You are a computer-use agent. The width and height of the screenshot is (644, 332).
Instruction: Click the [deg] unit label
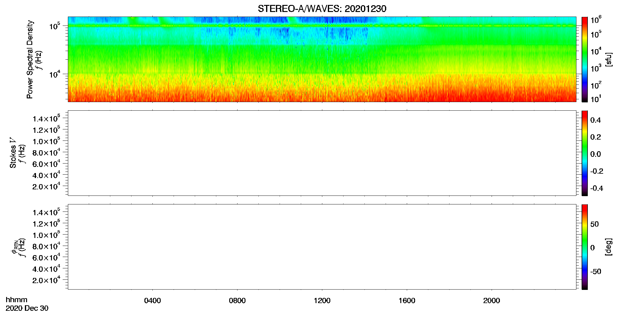pyautogui.click(x=608, y=247)
